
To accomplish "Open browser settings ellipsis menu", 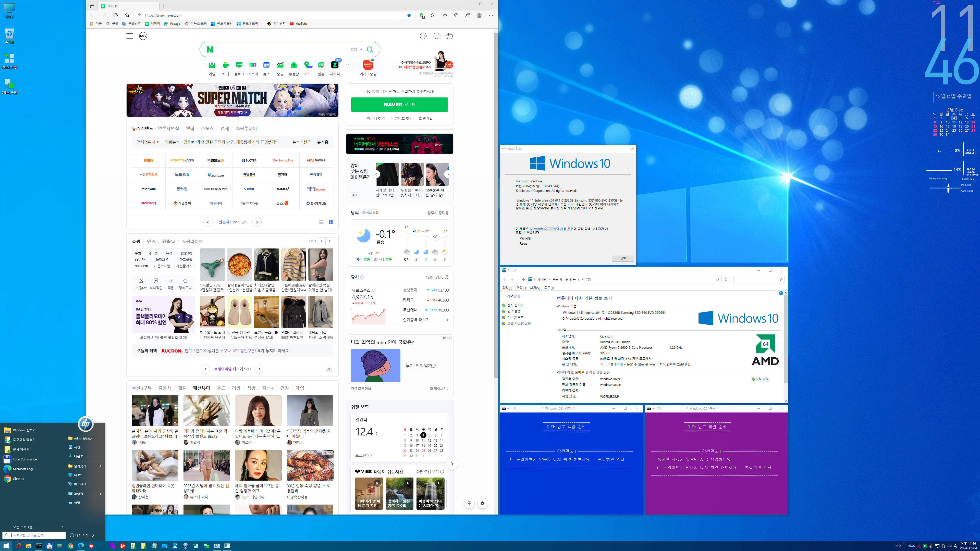I will [x=491, y=15].
